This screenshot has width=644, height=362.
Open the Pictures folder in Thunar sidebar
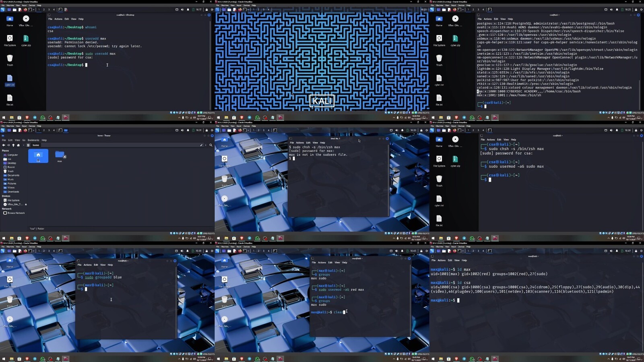(x=10, y=184)
